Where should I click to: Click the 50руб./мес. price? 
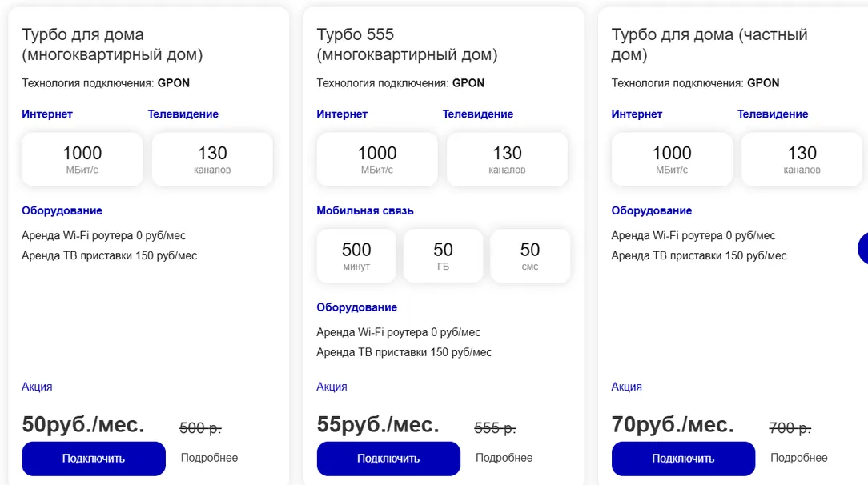(x=83, y=425)
